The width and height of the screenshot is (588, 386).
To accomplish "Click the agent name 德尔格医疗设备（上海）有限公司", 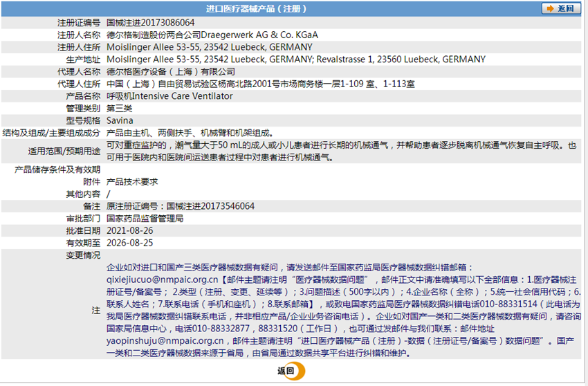I will (171, 72).
